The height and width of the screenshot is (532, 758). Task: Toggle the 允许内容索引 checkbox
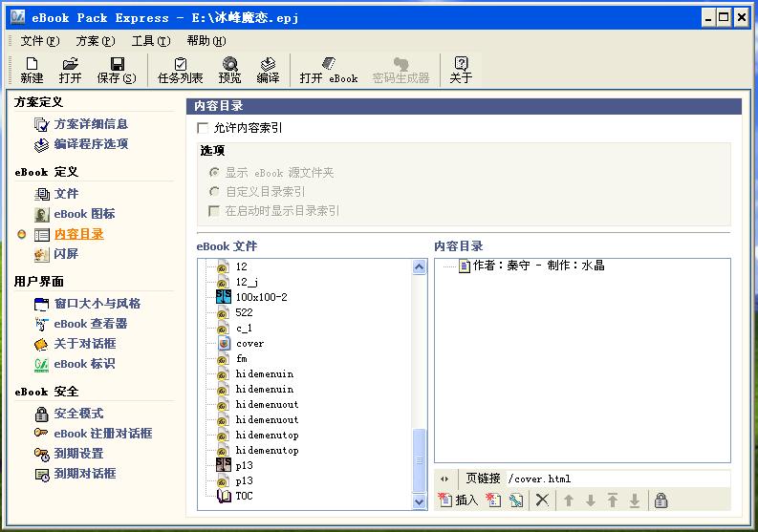pyautogui.click(x=203, y=128)
